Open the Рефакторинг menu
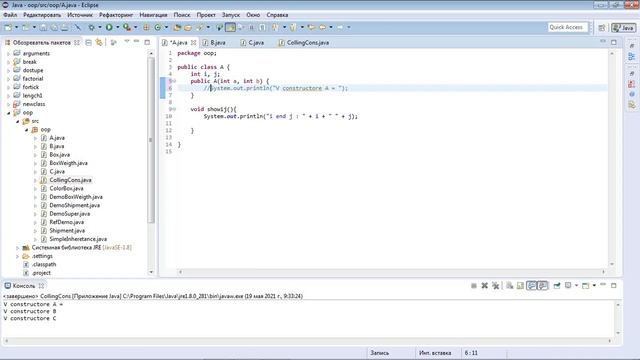 tap(116, 15)
